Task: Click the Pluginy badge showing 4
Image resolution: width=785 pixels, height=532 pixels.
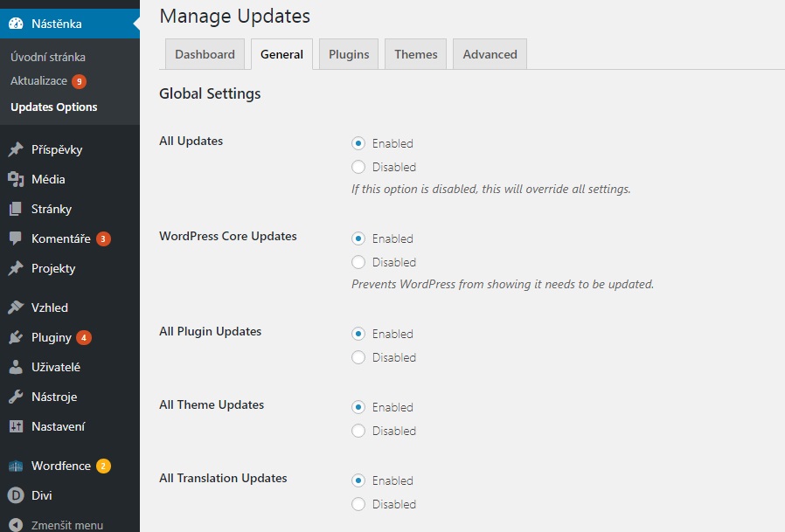Action: 84,338
